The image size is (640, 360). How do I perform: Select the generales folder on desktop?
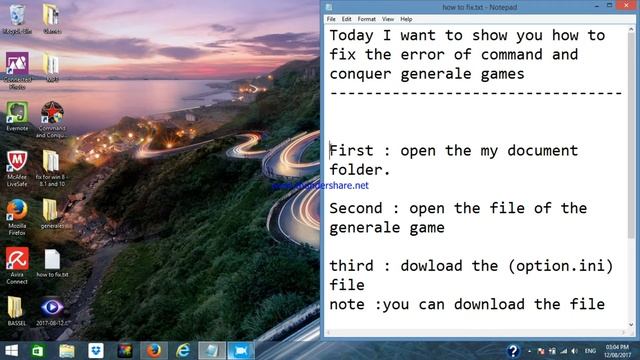(52, 213)
